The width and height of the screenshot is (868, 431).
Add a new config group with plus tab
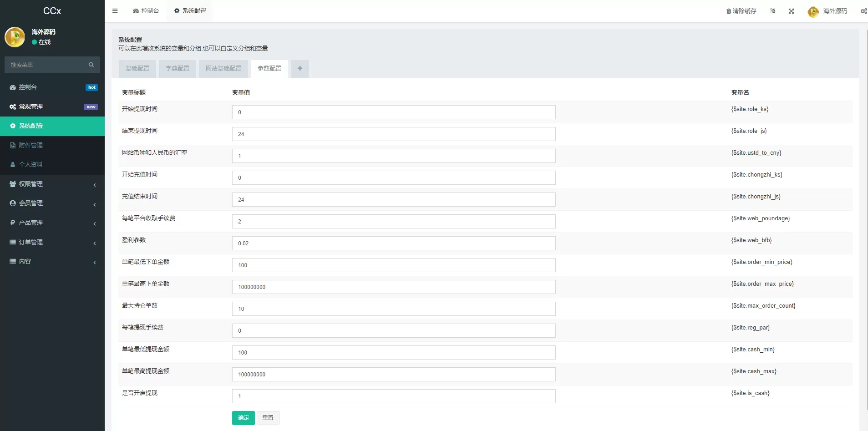point(299,69)
